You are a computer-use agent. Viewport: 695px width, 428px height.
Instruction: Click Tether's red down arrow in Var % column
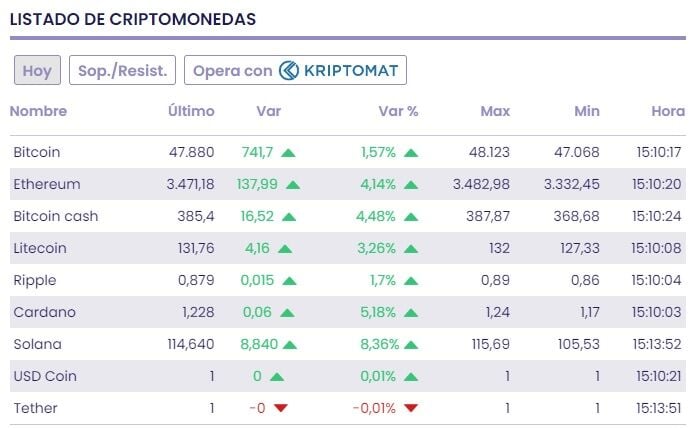[411, 408]
